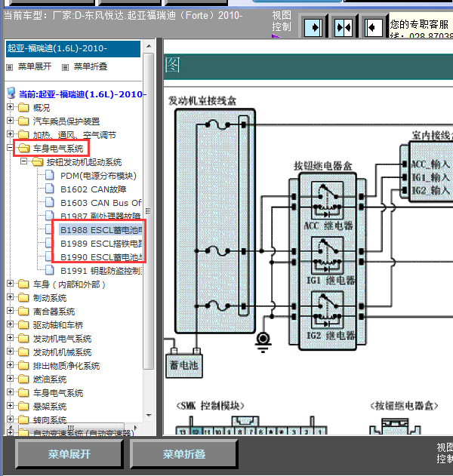The image size is (453, 476).
Task: Click the horizontal scrollbar right arrow in tree
Action: (135, 428)
